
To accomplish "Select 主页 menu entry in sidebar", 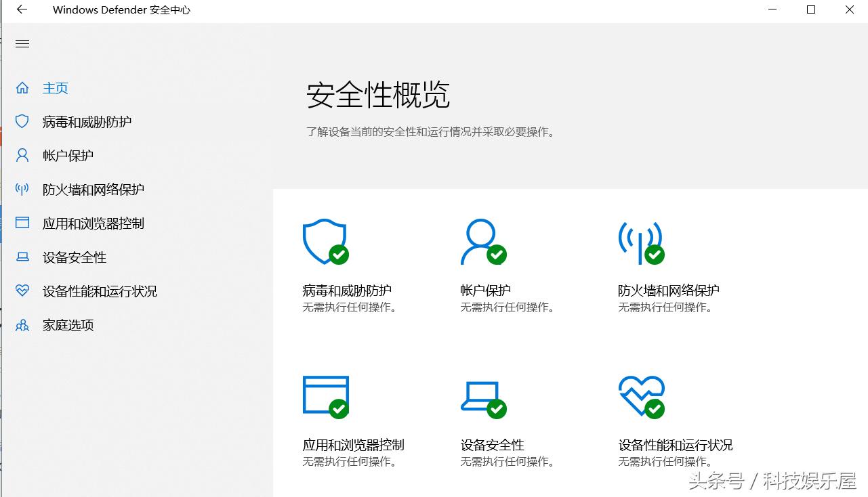I will [56, 88].
